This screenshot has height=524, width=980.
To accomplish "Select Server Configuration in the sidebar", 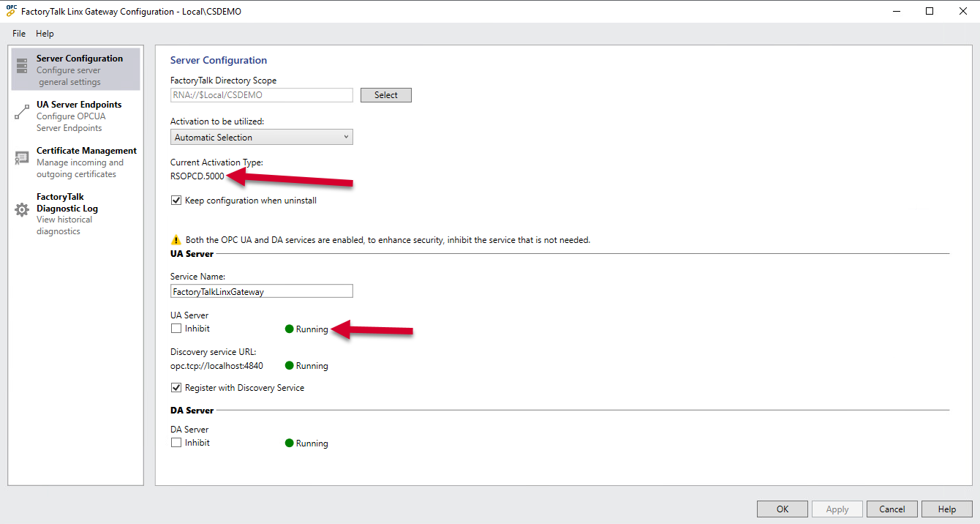I will 75,70.
